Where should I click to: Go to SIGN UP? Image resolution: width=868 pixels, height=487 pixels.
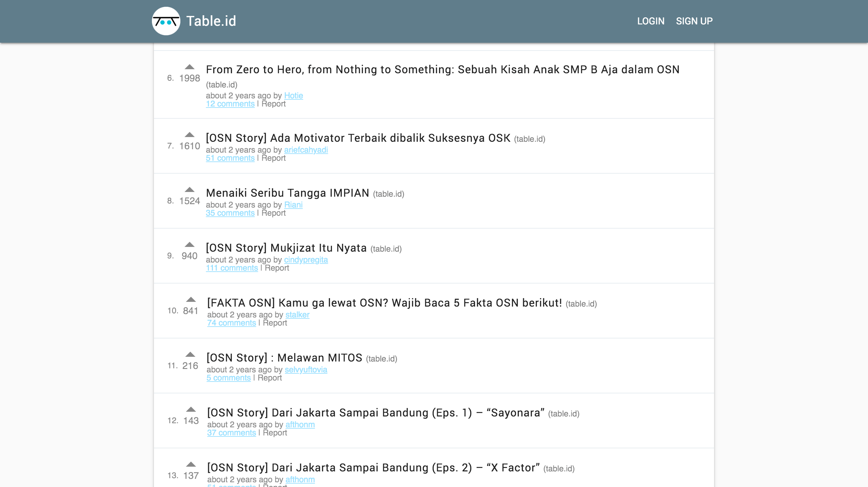[x=694, y=21]
